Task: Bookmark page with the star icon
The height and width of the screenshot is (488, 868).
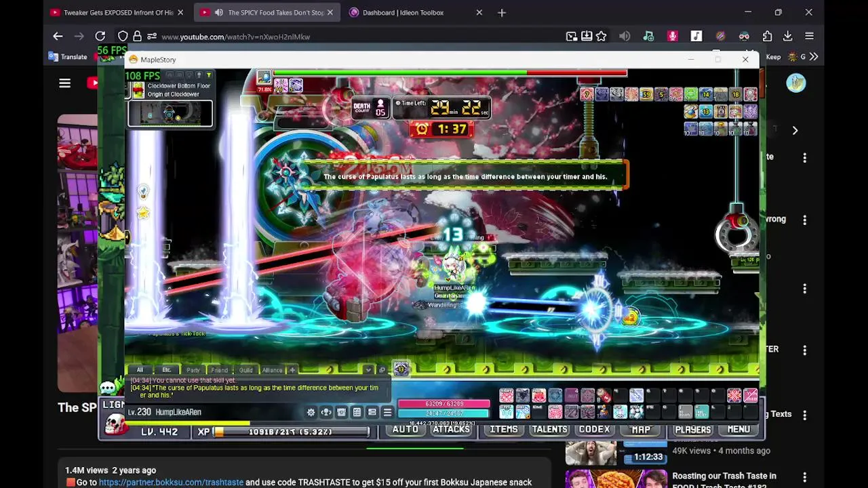Action: (601, 37)
